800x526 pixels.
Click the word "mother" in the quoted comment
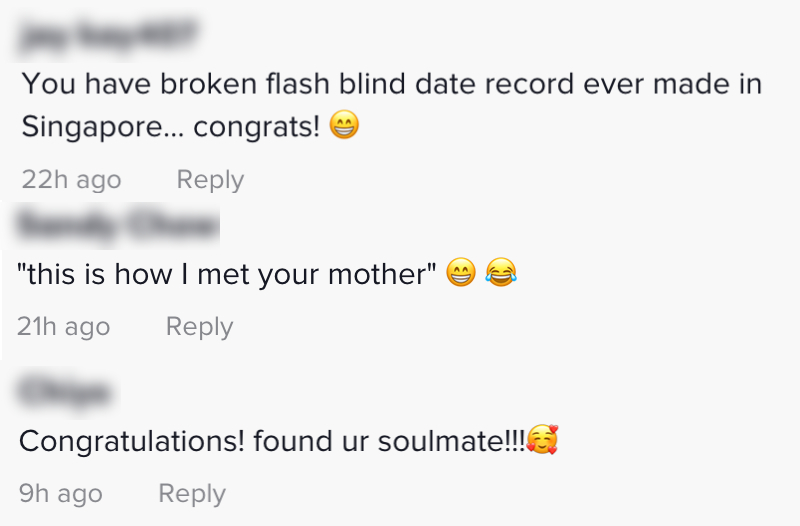pyautogui.click(x=381, y=275)
